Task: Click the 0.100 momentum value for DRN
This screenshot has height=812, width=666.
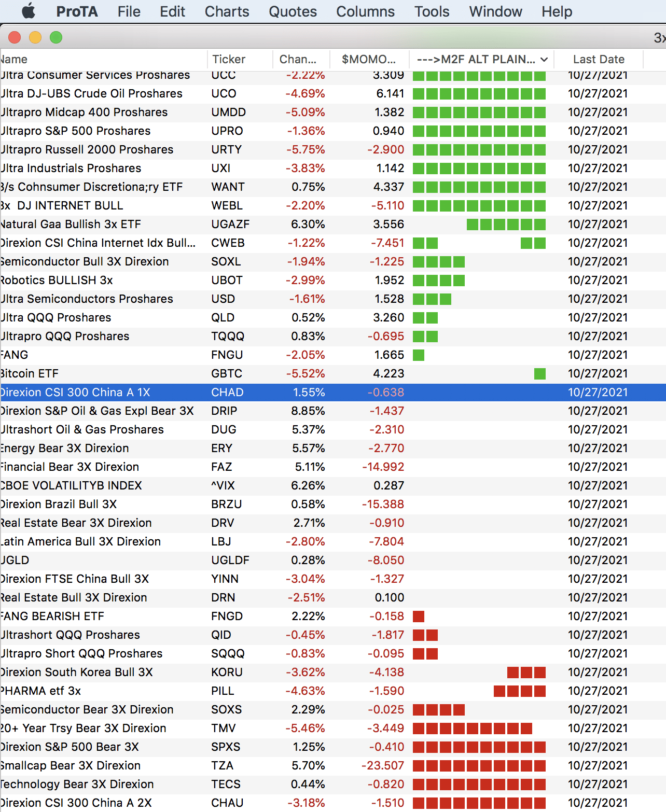Action: click(x=390, y=597)
